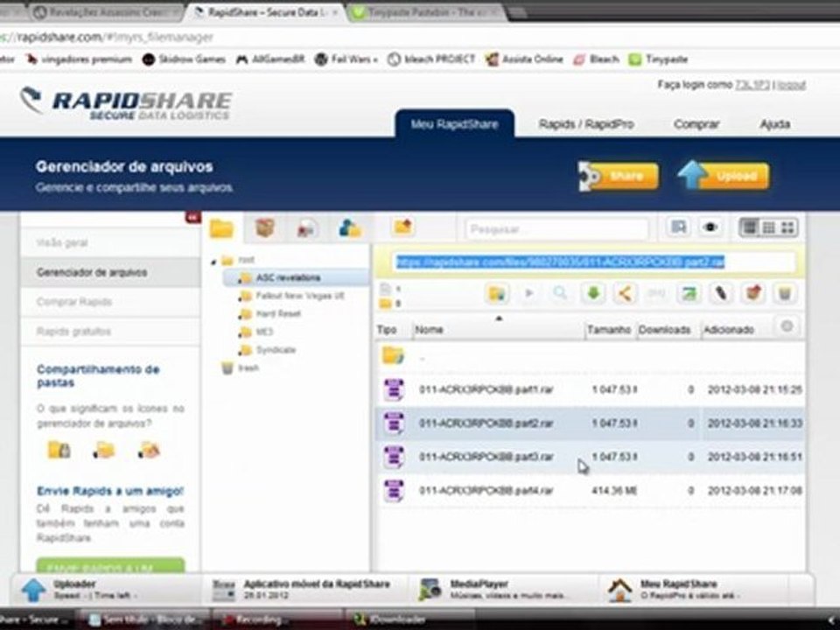Open the Meu RapidShare house footer icon
The image size is (840, 630).
coord(619,590)
